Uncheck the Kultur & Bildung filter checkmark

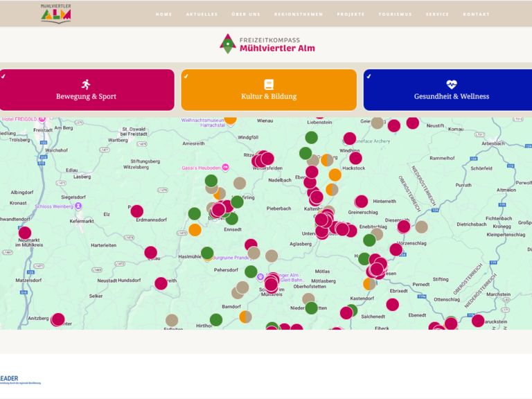pyautogui.click(x=186, y=76)
